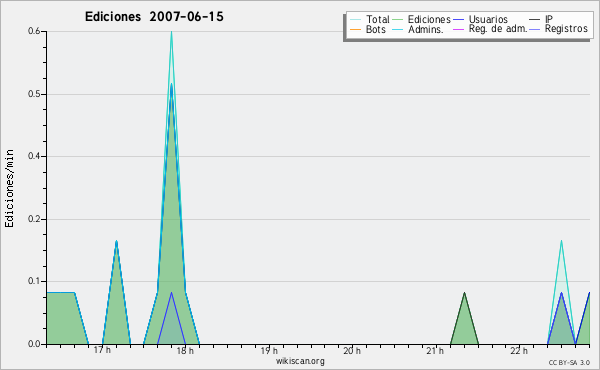The image size is (600, 370).
Task: Click the tallest peak near 18 h
Action: click(171, 32)
